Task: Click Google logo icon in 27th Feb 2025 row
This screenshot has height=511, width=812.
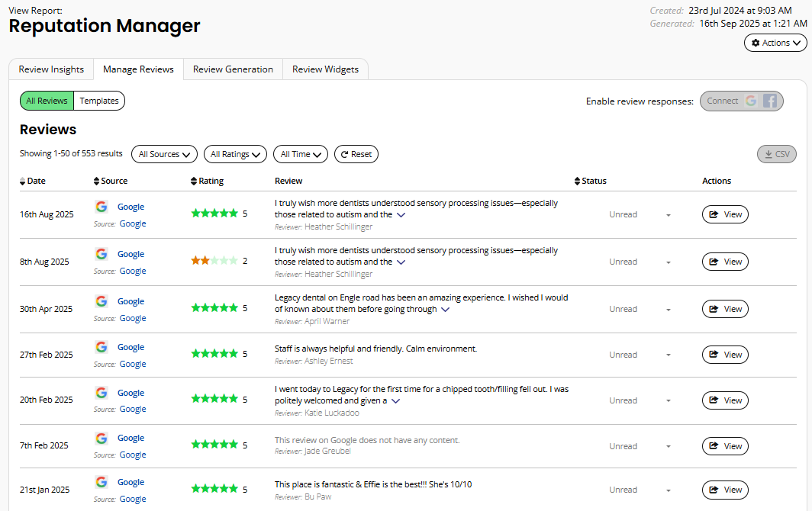Action: point(101,347)
